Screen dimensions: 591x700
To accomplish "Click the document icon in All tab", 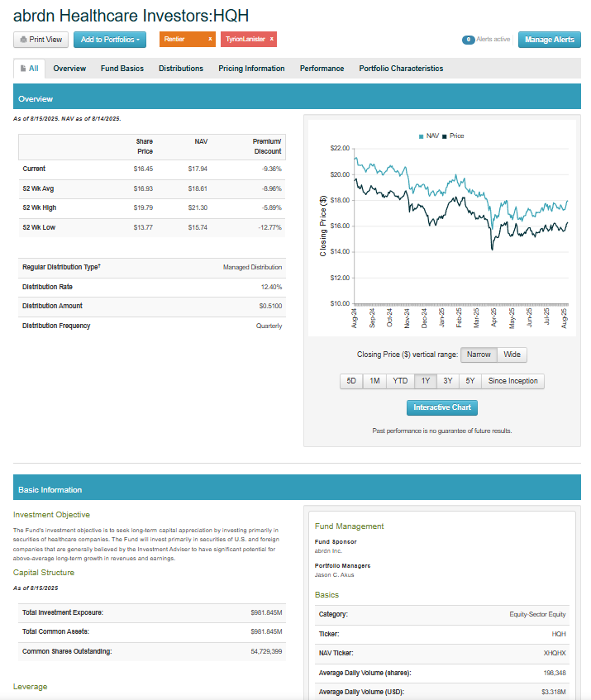I will pos(23,69).
